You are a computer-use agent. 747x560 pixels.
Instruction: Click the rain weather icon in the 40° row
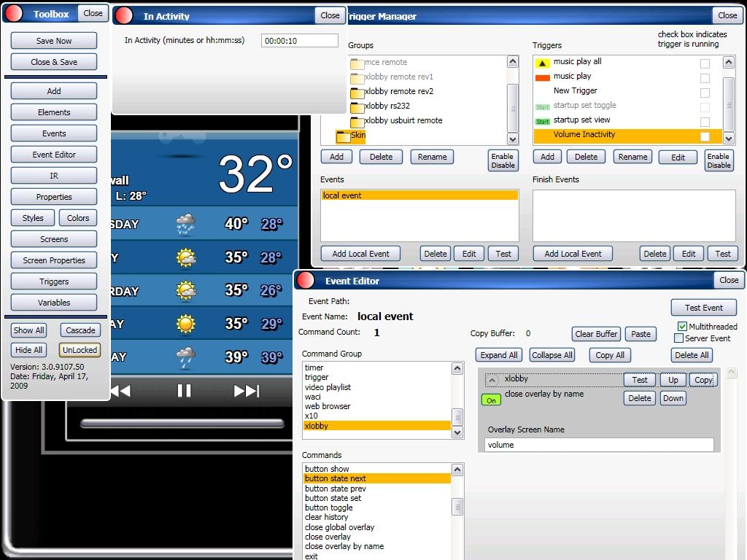click(x=185, y=225)
